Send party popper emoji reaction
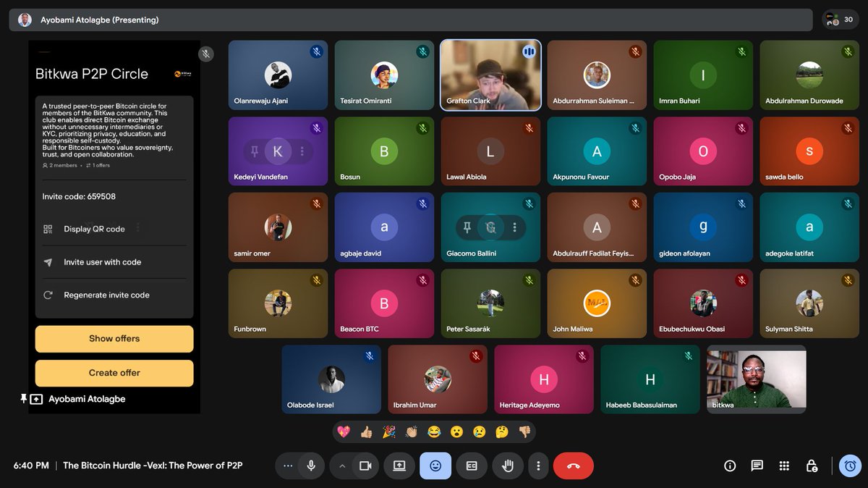Viewport: 868px width, 488px height. point(388,432)
